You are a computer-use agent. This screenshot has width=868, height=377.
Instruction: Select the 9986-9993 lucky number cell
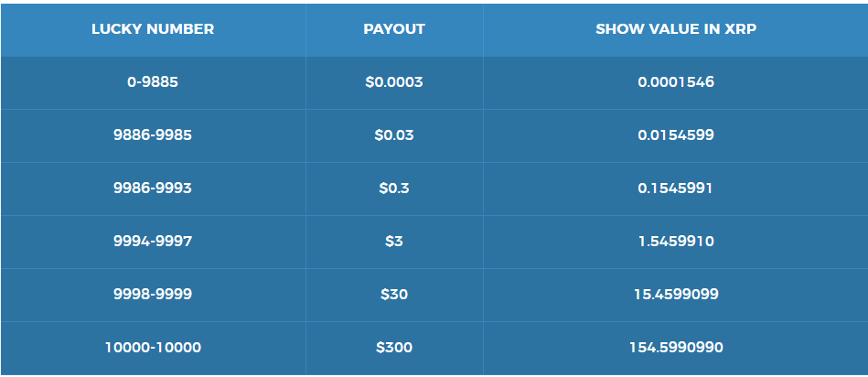click(153, 188)
